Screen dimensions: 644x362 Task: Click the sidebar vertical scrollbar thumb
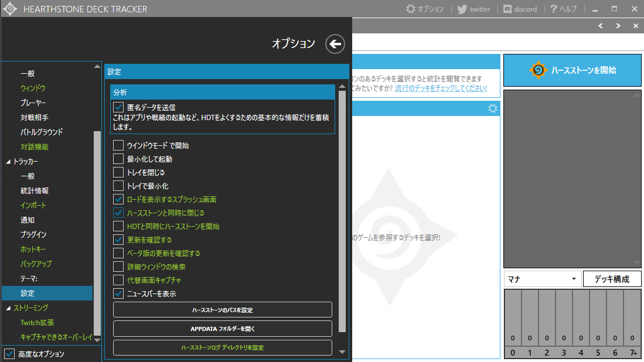coord(97,233)
